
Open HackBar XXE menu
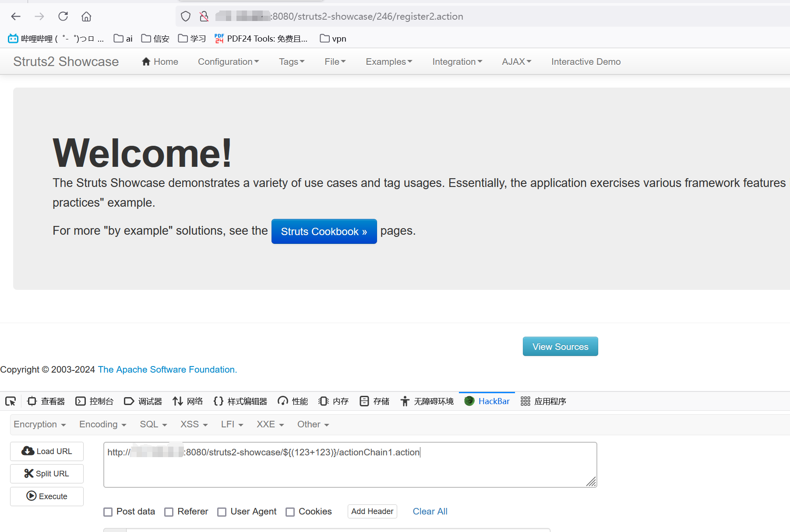click(270, 424)
